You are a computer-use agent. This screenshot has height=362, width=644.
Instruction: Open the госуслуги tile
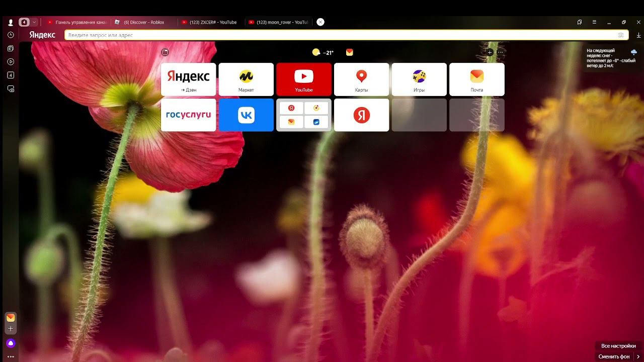pyautogui.click(x=189, y=115)
